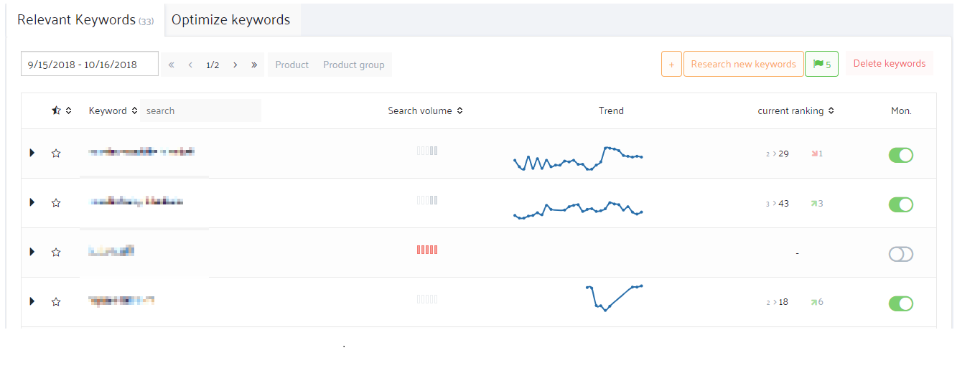This screenshot has width=980, height=368.
Task: Star the keyword ranked 43
Action: point(56,202)
